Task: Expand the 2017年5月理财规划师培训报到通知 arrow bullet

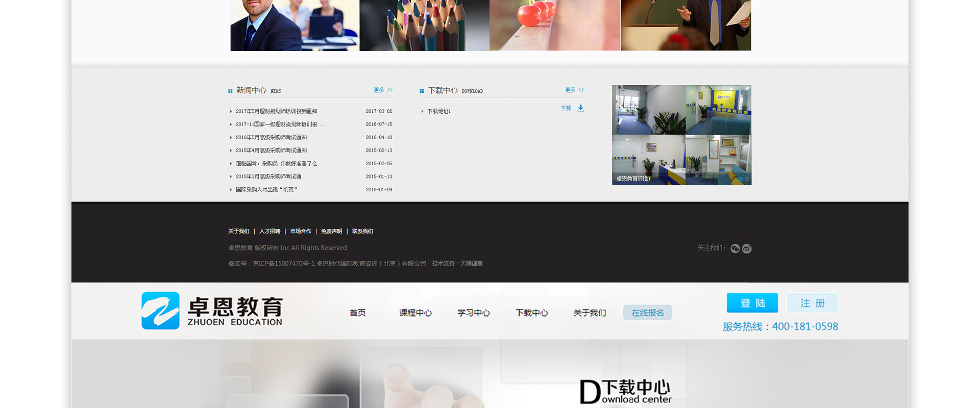Action: [x=231, y=111]
